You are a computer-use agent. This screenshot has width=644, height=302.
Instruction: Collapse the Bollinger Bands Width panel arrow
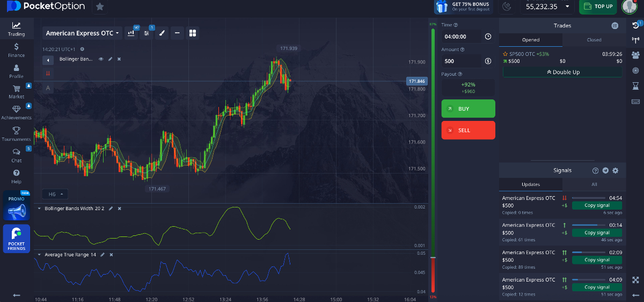[39, 208]
